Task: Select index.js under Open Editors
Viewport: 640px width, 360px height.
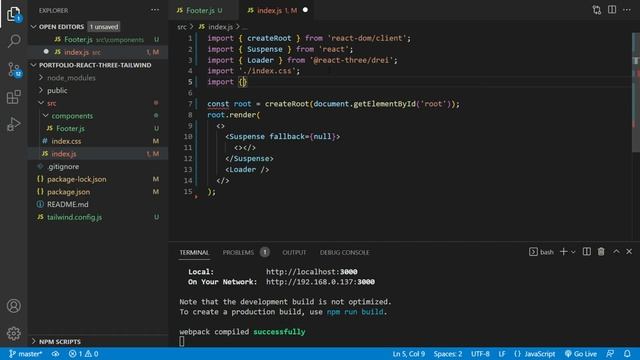Action: click(98, 52)
